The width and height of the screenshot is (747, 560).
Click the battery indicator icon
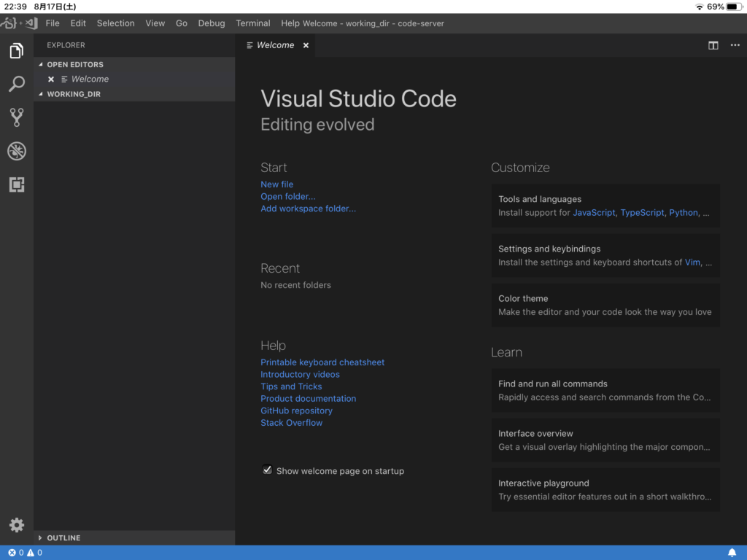point(734,7)
